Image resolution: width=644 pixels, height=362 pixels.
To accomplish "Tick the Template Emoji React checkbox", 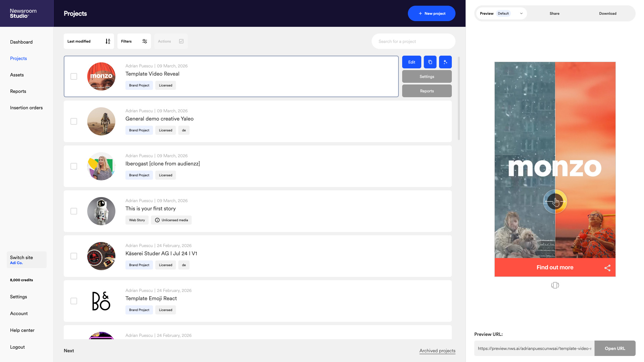I will 74,301.
